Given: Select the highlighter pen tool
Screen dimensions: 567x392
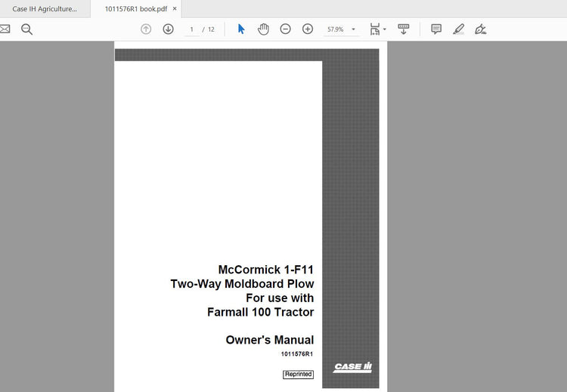Looking at the screenshot, I should click(459, 29).
